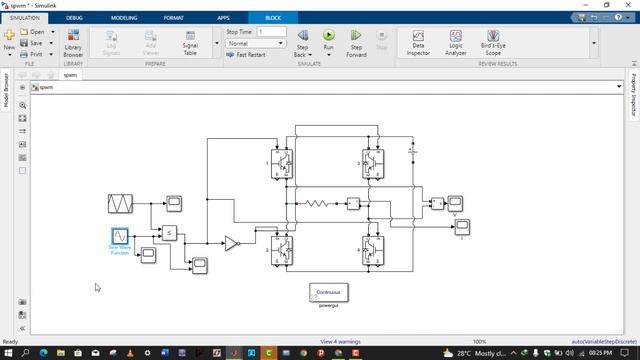Save the model with Save icon
The width and height of the screenshot is (640, 360).
coord(24,43)
